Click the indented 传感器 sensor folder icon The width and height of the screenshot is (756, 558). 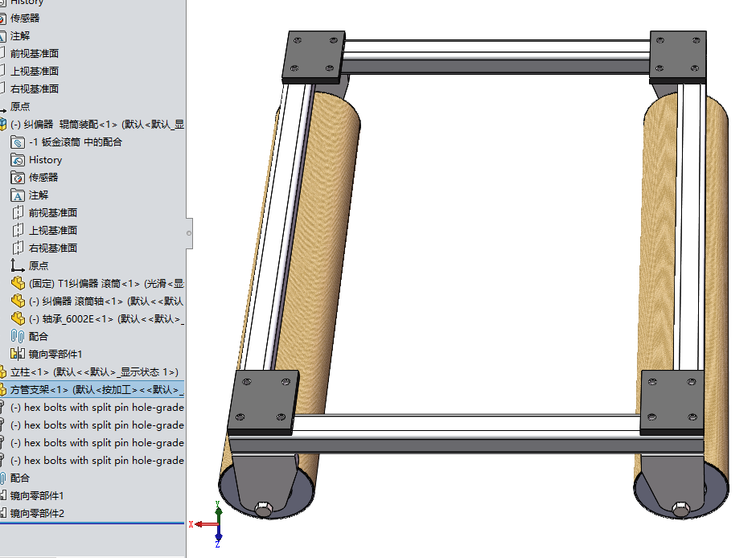[18, 178]
